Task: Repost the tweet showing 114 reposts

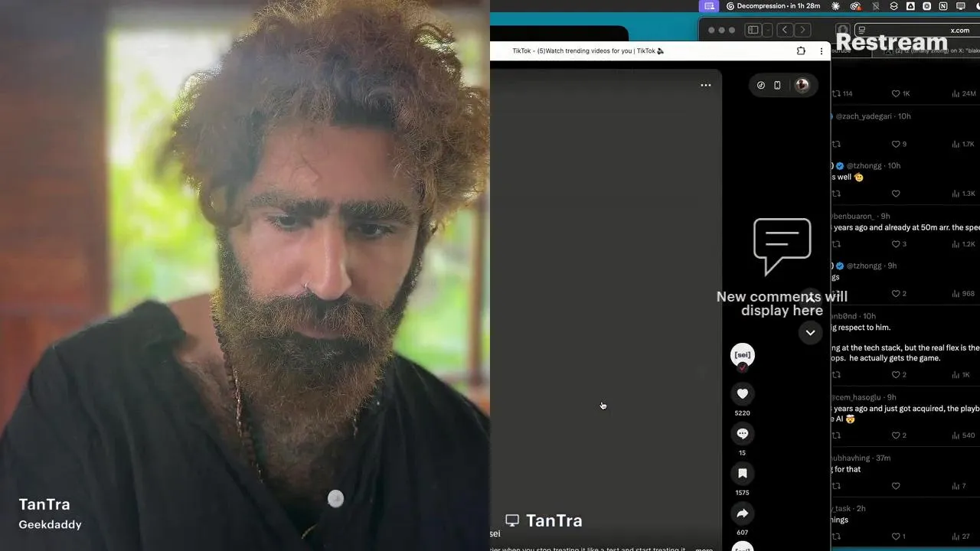Action: point(841,93)
